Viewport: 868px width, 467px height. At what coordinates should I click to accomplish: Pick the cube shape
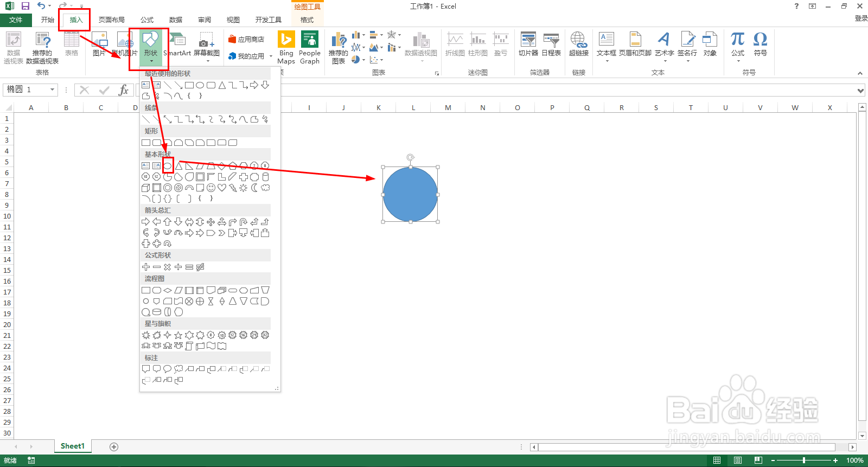(x=146, y=188)
